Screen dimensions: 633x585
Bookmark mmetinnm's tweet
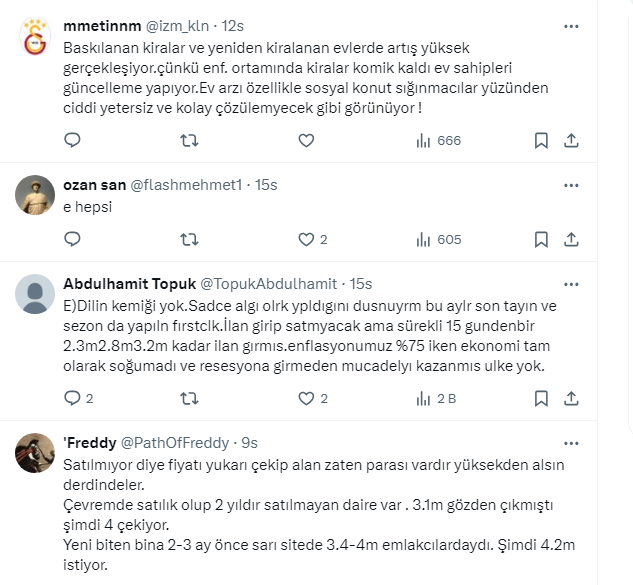(540, 141)
